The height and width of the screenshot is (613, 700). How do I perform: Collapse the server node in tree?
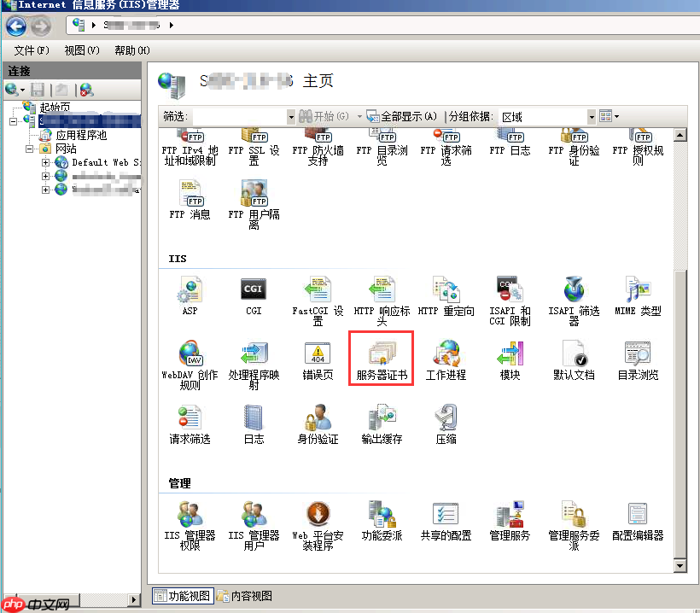coord(14,121)
